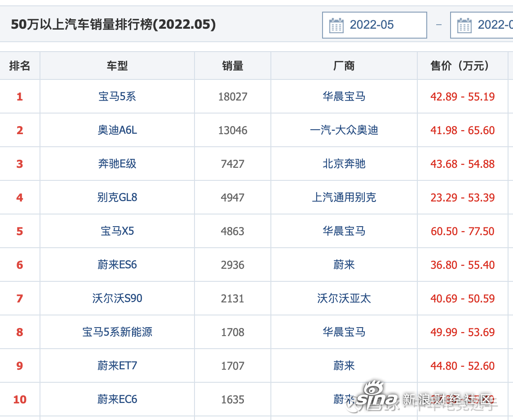
Task: Open 蔚来 manufacturer in 蔚来ES6 row
Action: tap(344, 265)
